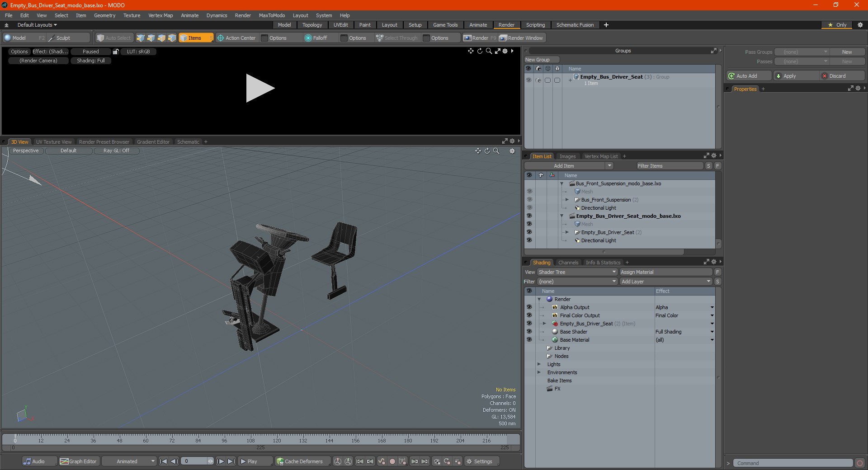Open the Texture menu
The image size is (868, 470).
click(x=132, y=15)
